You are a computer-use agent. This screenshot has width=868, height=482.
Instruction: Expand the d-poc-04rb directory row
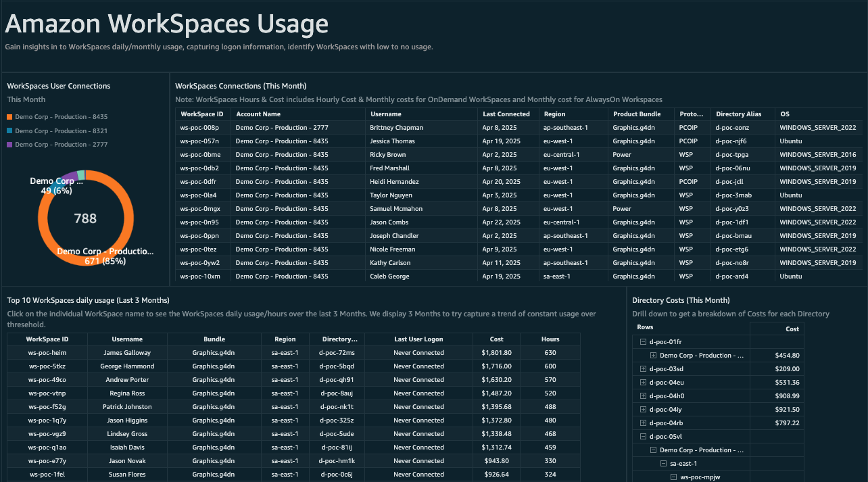pyautogui.click(x=643, y=423)
